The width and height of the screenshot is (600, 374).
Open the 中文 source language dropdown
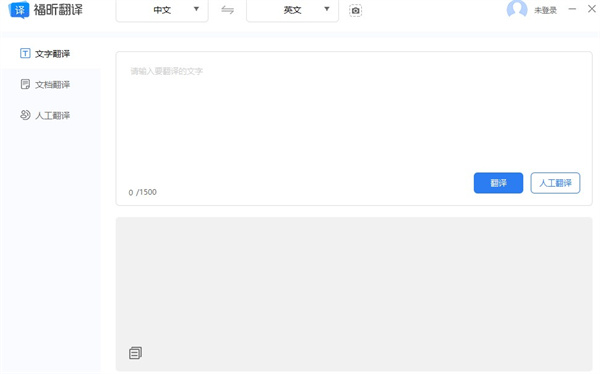point(162,10)
